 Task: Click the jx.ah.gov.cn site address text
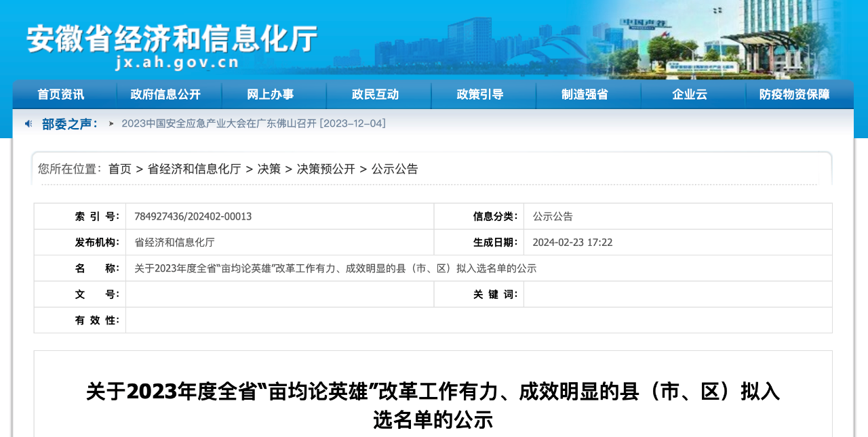click(177, 63)
